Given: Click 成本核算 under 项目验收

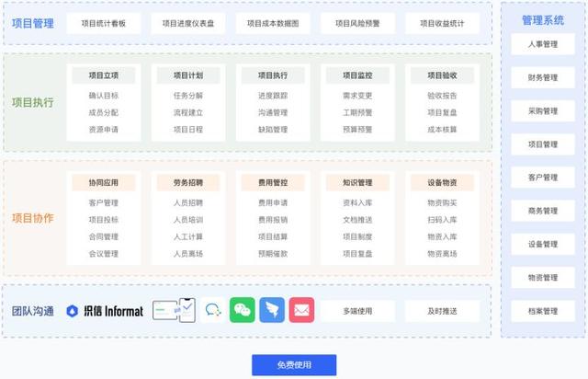Looking at the screenshot, I should [x=442, y=130].
